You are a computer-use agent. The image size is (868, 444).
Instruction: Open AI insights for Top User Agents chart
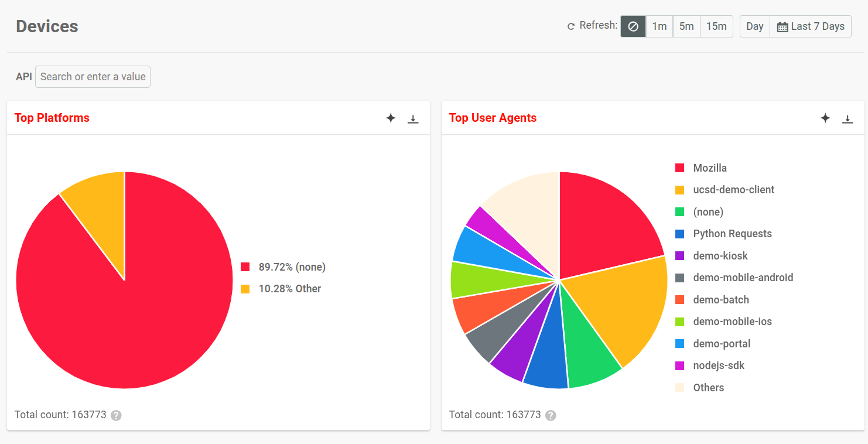[825, 118]
